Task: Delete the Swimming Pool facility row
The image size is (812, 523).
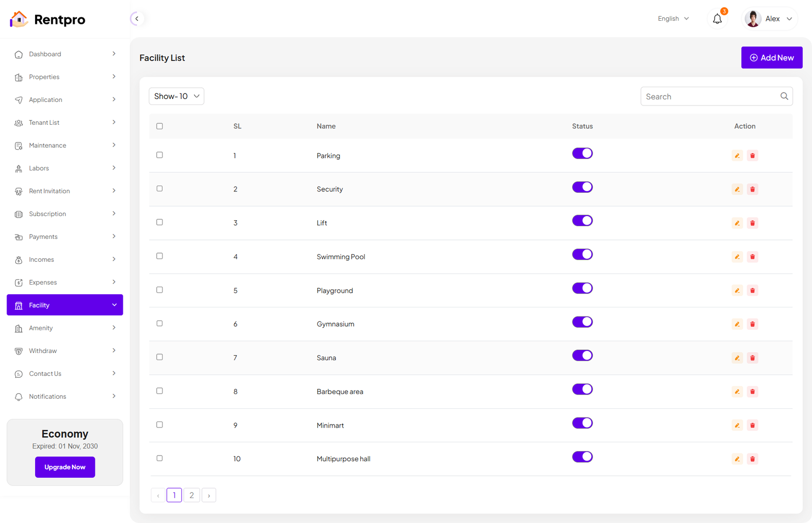Action: coord(753,257)
